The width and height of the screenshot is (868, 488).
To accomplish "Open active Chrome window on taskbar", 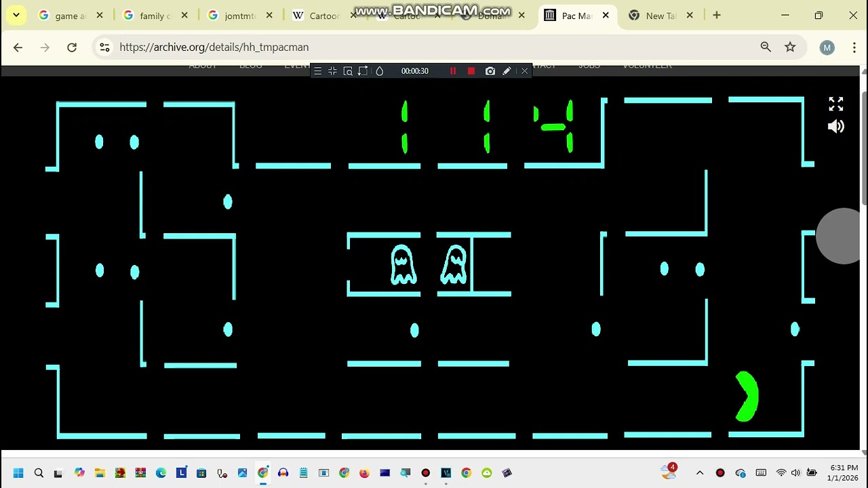I will (262, 473).
